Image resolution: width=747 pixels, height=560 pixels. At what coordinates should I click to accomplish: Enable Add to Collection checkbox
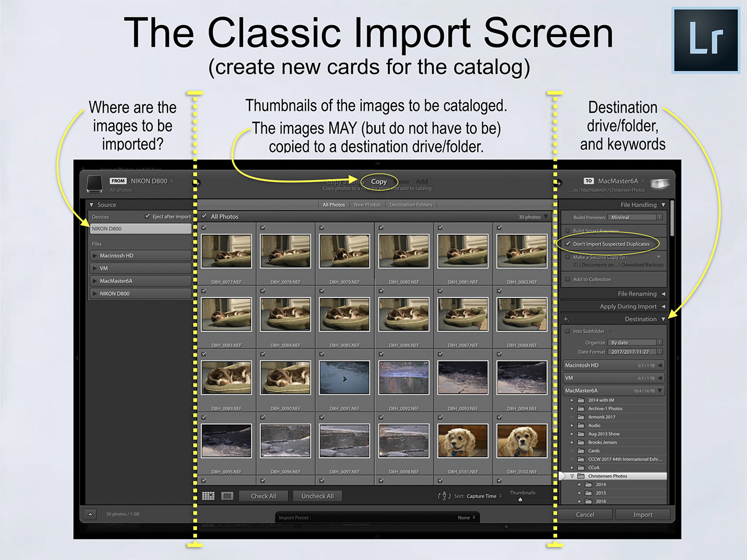coord(568,279)
